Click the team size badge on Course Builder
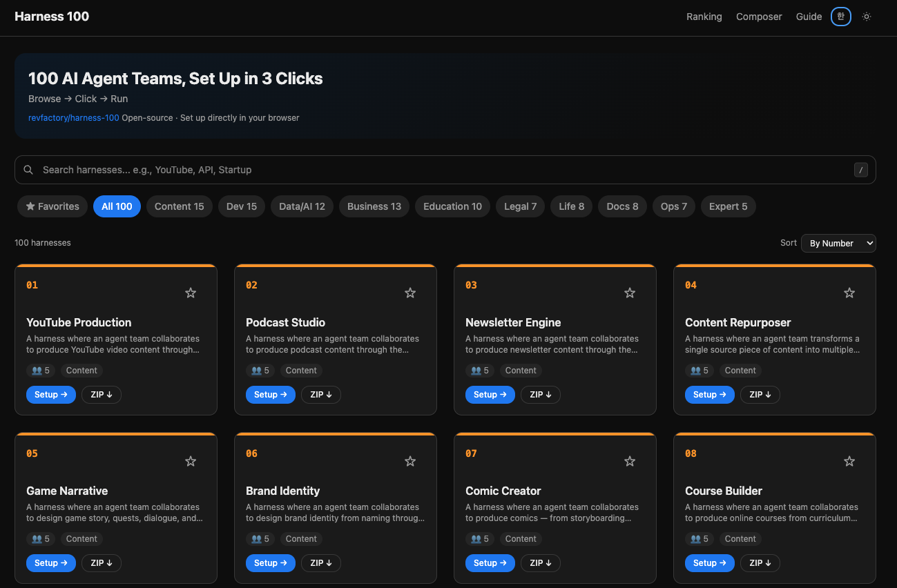 coord(700,539)
